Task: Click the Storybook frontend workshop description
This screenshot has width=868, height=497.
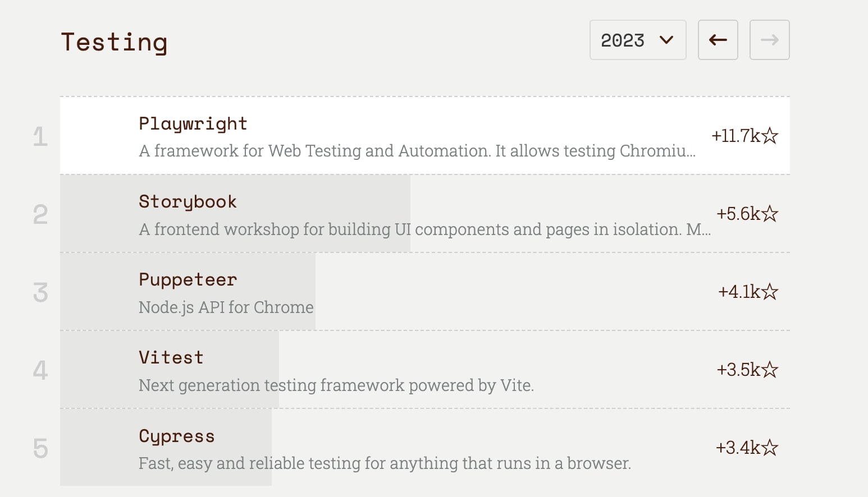Action: [x=424, y=229]
